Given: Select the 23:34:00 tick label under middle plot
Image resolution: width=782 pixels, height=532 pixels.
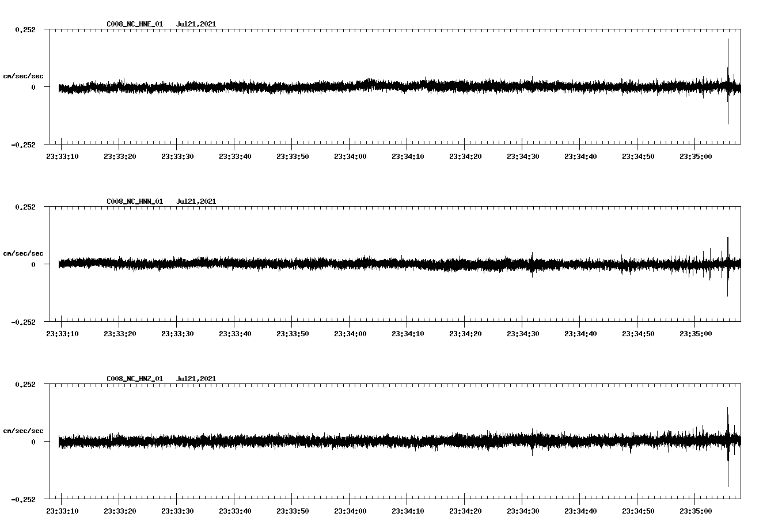Looking at the screenshot, I should tap(350, 333).
